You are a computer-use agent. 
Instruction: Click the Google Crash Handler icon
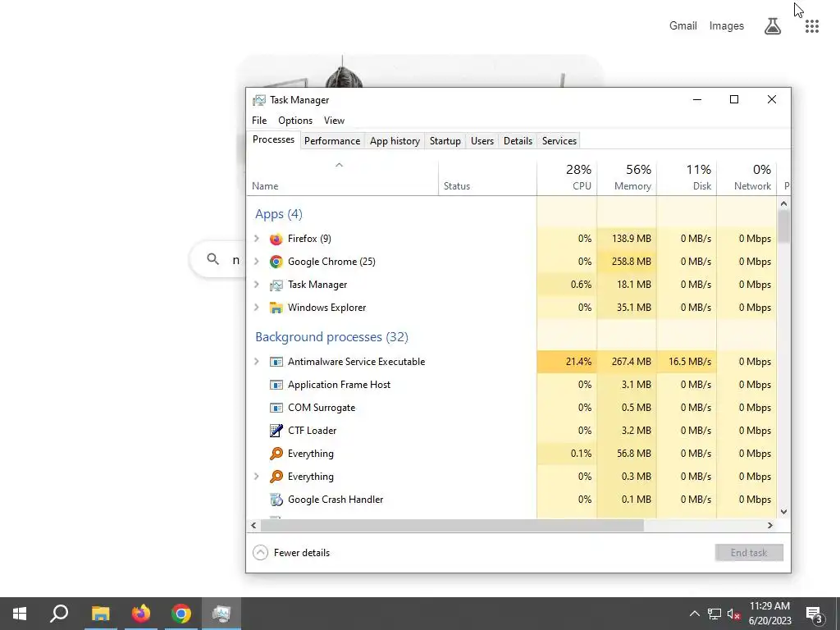(276, 500)
